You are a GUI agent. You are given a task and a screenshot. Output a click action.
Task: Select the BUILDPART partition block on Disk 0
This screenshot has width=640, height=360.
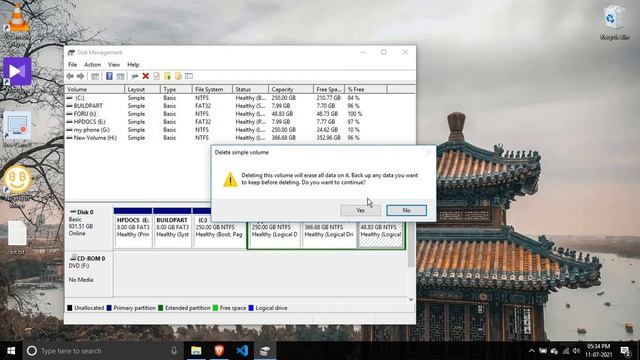click(172, 228)
